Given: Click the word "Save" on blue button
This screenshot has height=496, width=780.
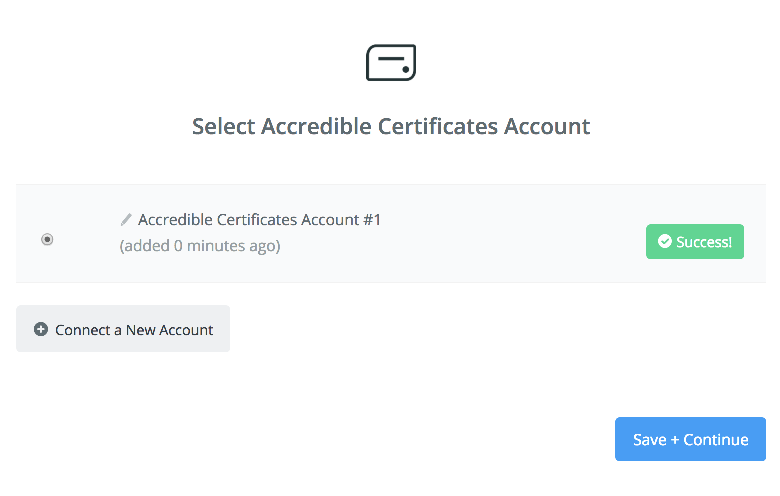Looking at the screenshot, I should pos(650,440).
